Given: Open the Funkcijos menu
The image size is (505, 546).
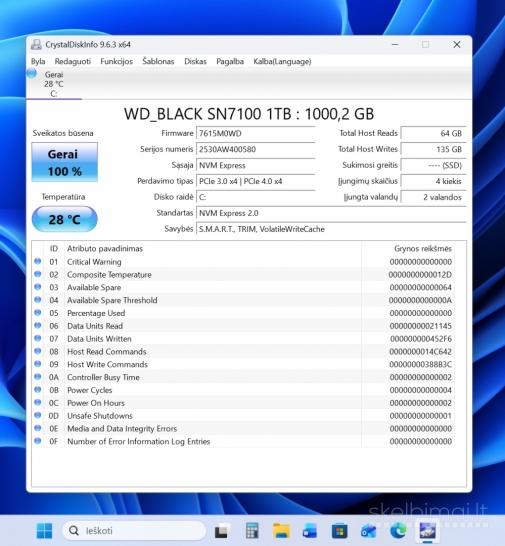Looking at the screenshot, I should click(116, 62).
